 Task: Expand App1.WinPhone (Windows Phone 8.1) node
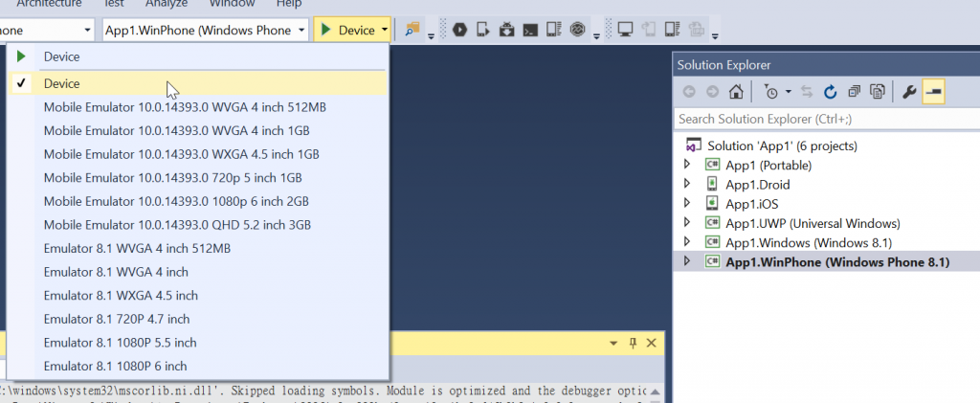[x=687, y=261]
